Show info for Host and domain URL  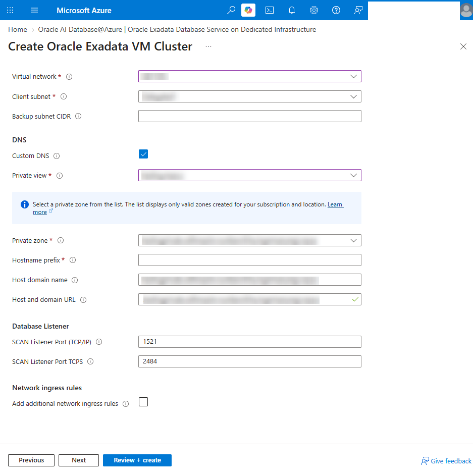(83, 300)
